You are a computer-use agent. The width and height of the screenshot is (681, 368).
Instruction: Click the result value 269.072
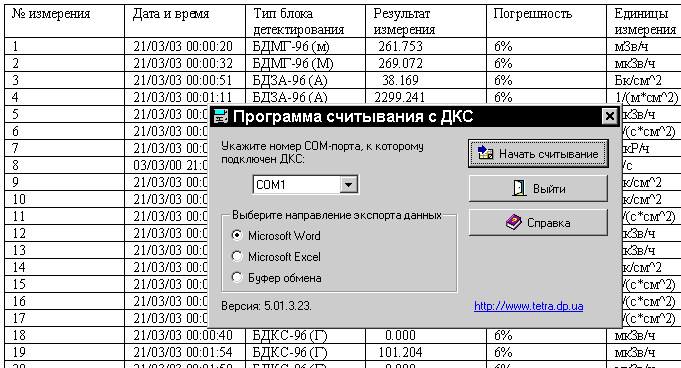400,63
